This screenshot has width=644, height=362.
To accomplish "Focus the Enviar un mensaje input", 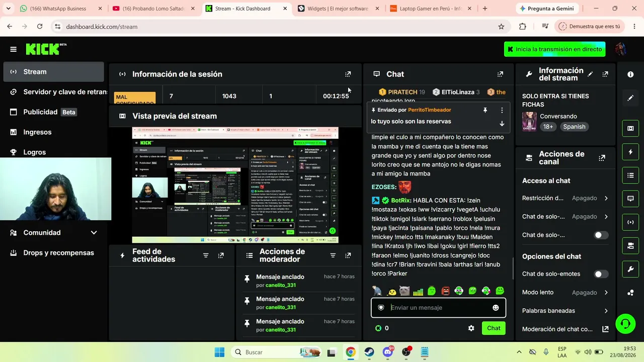I will (438, 308).
